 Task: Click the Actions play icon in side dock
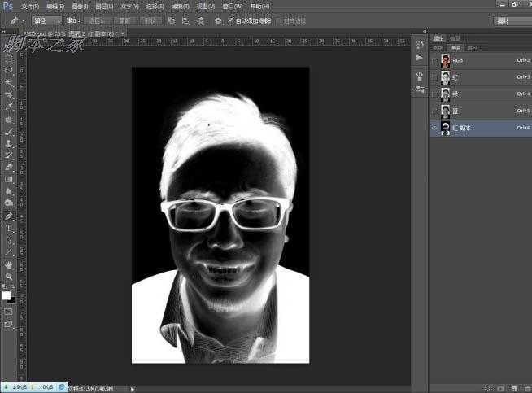pos(420,58)
